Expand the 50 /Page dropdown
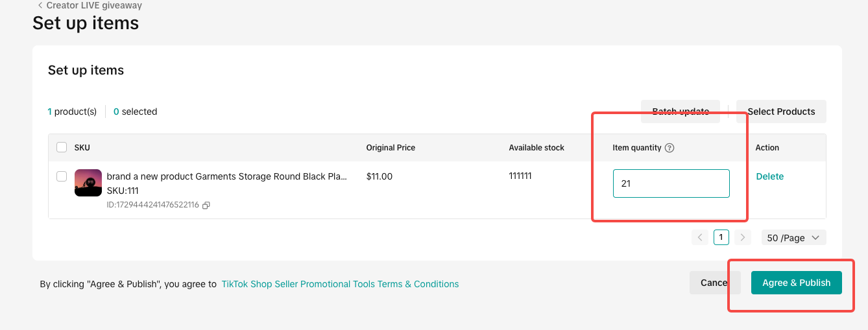This screenshot has width=868, height=330. click(x=793, y=238)
